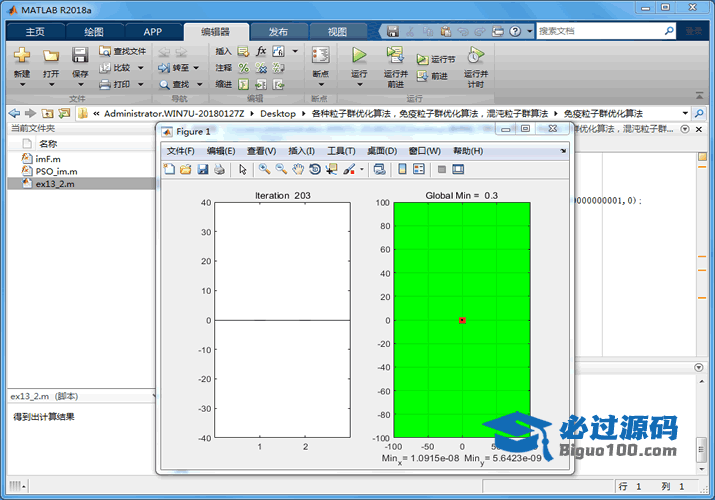Image resolution: width=715 pixels, height=500 pixels.
Task: Open the 编辑(E) menu in Figure 1
Action: [221, 151]
